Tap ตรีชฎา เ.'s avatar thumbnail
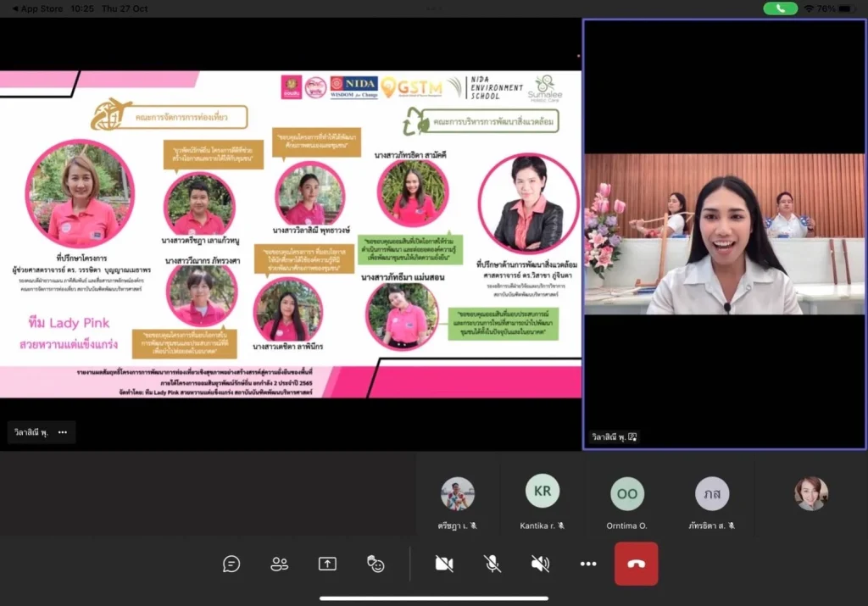This screenshot has width=868, height=606. (x=458, y=492)
